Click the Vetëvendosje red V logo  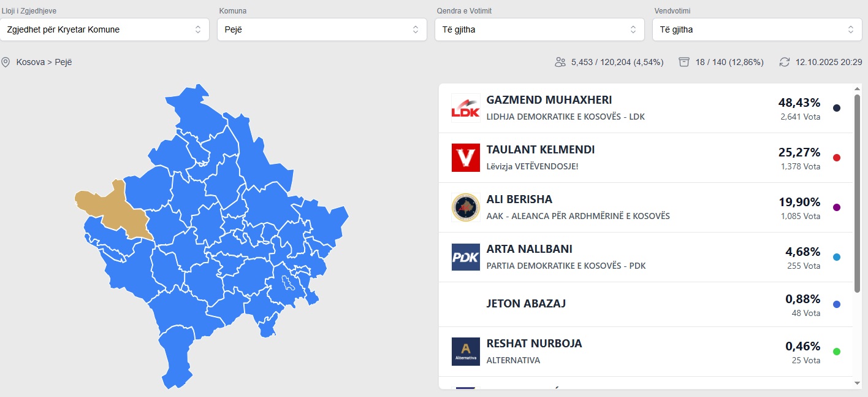tap(465, 158)
